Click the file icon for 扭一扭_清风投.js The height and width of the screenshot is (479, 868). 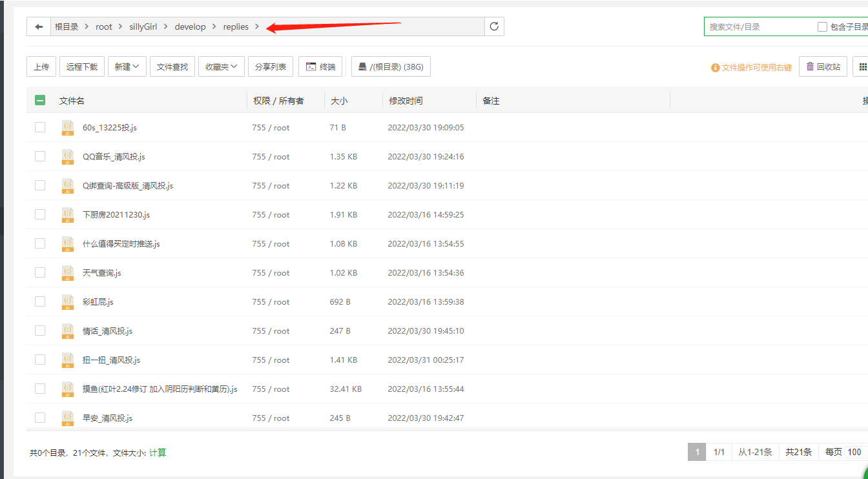click(x=68, y=360)
